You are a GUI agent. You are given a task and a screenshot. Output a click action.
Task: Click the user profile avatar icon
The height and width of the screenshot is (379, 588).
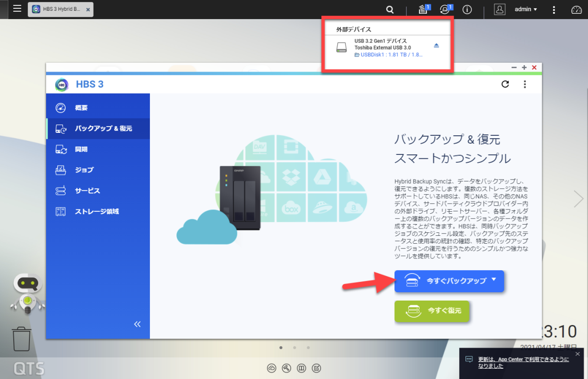[499, 9]
